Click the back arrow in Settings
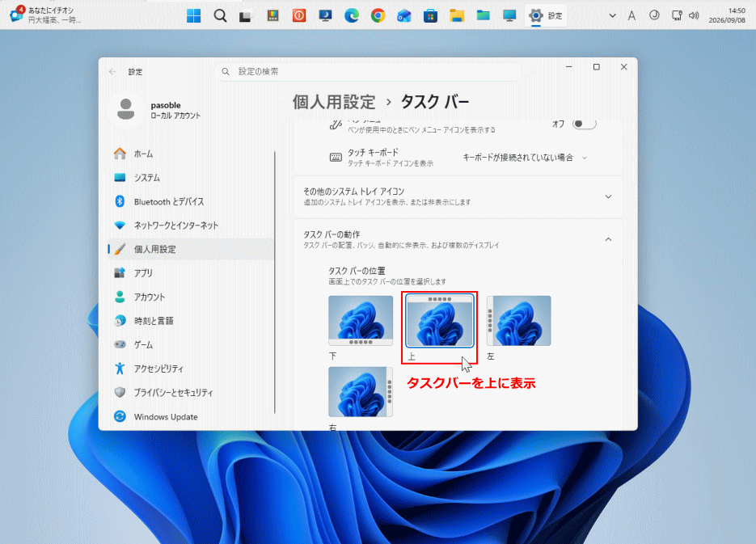The image size is (756, 544). coord(112,71)
